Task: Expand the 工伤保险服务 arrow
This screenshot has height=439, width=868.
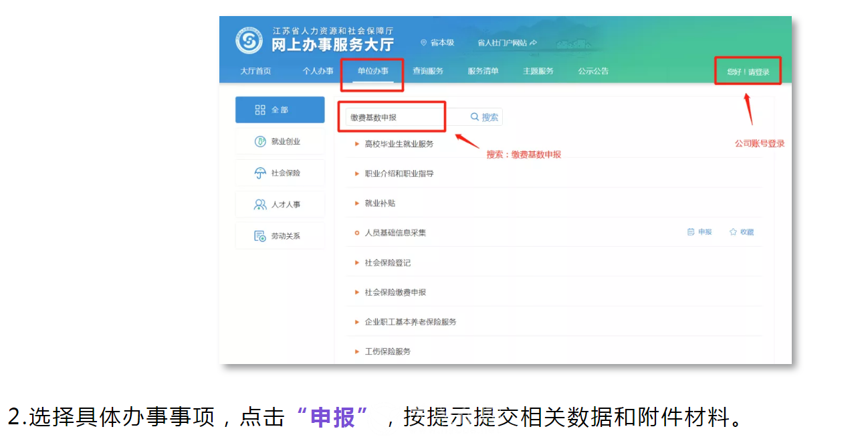Action: [357, 351]
